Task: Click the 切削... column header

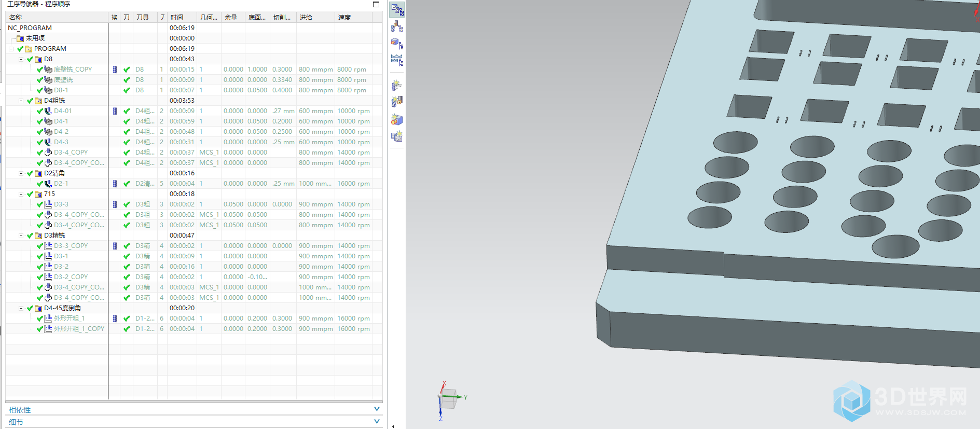Action: 283,18
